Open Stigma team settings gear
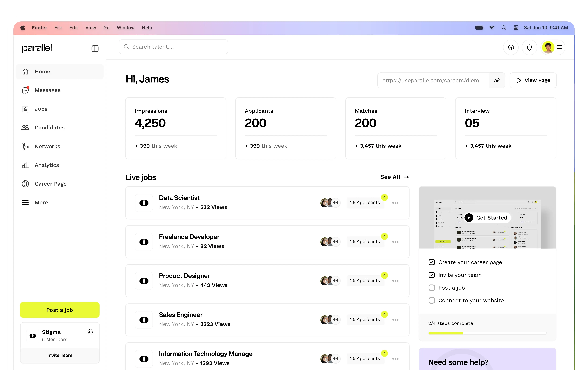This screenshot has width=588, height=370. pos(90,332)
